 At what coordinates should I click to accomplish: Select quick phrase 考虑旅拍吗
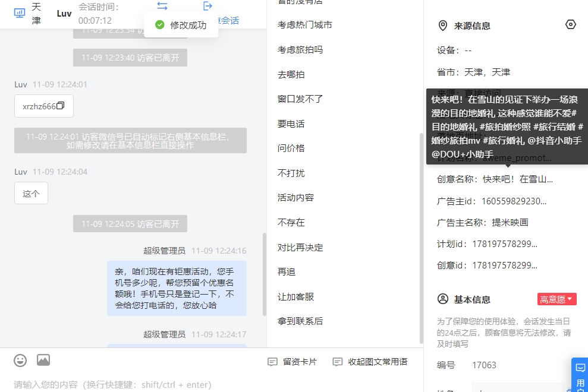point(300,49)
